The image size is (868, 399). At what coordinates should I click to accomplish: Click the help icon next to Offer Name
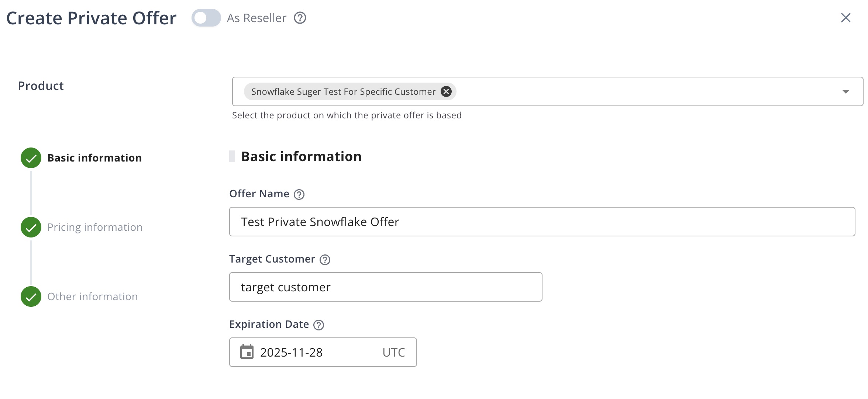(x=299, y=194)
